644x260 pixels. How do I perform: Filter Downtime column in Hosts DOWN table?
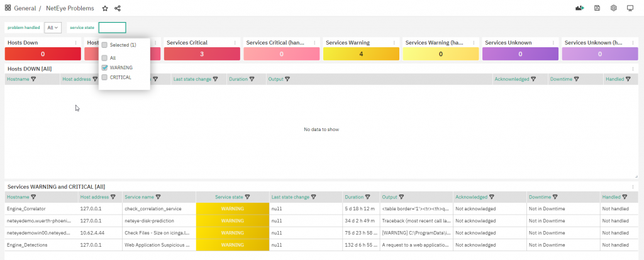576,79
